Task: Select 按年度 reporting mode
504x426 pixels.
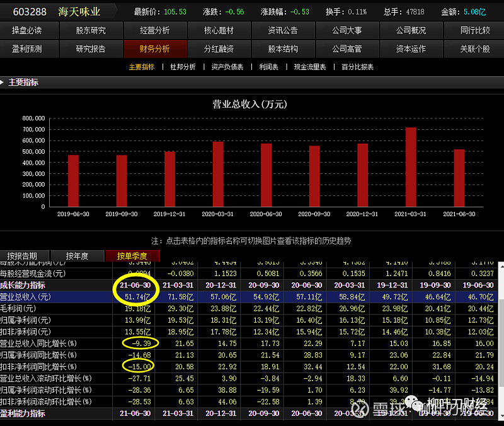Action: 77,256
